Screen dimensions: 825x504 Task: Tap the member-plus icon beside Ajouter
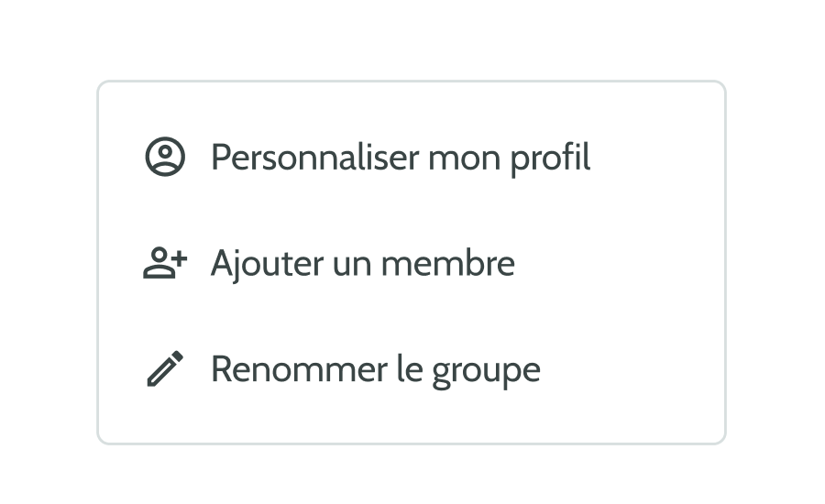pyautogui.click(x=165, y=262)
